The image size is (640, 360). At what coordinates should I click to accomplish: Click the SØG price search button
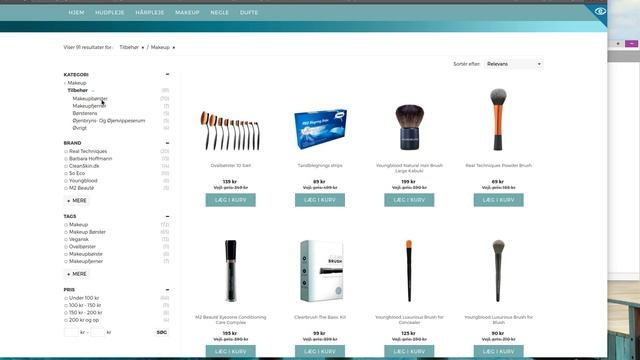[162, 333]
